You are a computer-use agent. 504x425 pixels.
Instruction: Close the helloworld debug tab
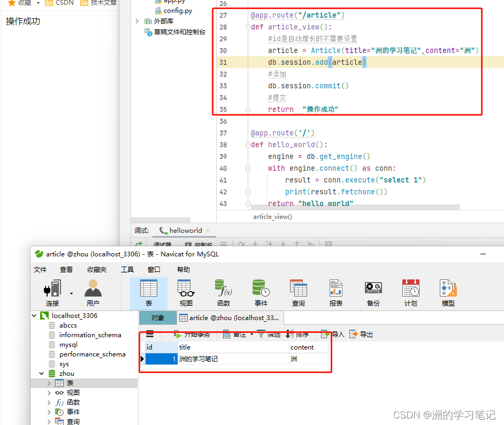point(208,231)
